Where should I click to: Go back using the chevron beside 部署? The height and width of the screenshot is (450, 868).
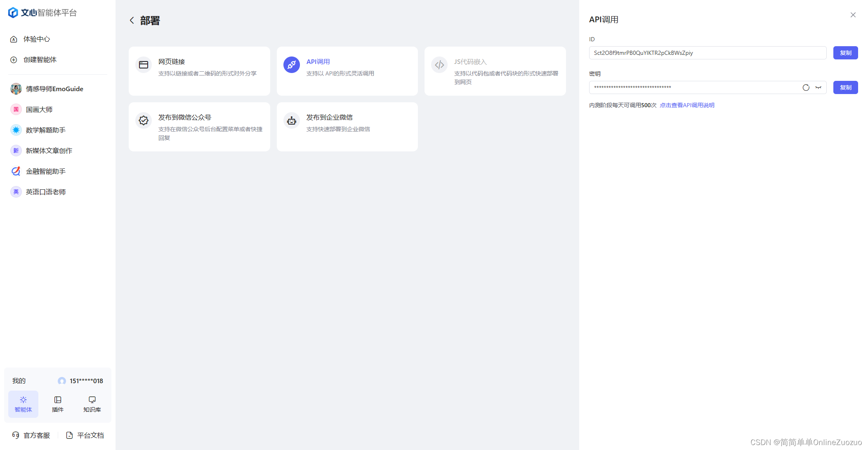(132, 20)
